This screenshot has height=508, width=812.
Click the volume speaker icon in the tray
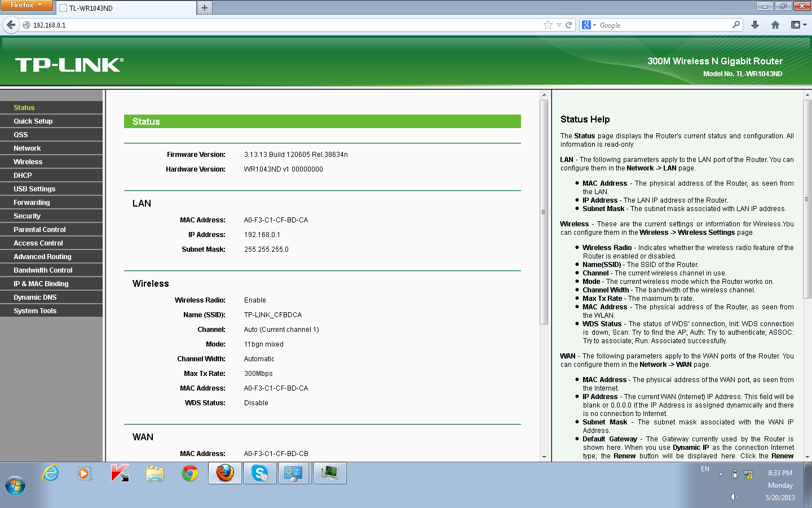734,497
